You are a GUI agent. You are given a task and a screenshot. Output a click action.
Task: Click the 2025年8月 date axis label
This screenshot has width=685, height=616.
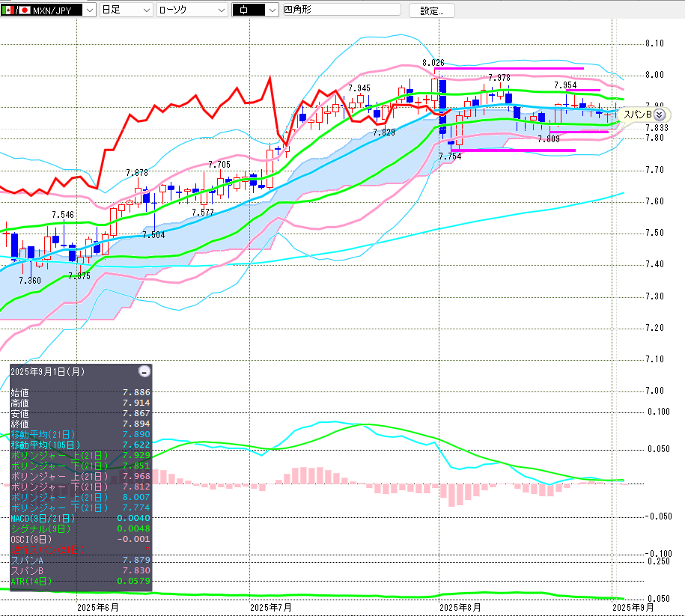click(x=460, y=607)
